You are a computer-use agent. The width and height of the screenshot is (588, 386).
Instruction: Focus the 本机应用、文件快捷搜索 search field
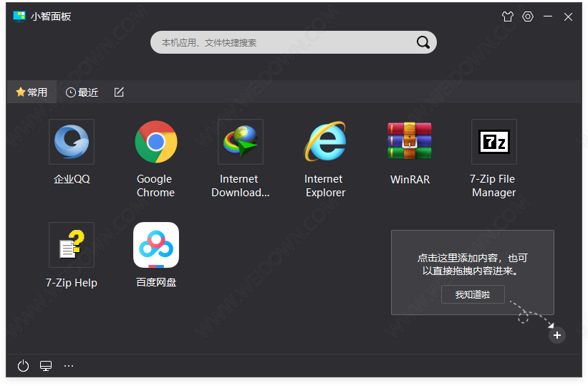coord(283,42)
